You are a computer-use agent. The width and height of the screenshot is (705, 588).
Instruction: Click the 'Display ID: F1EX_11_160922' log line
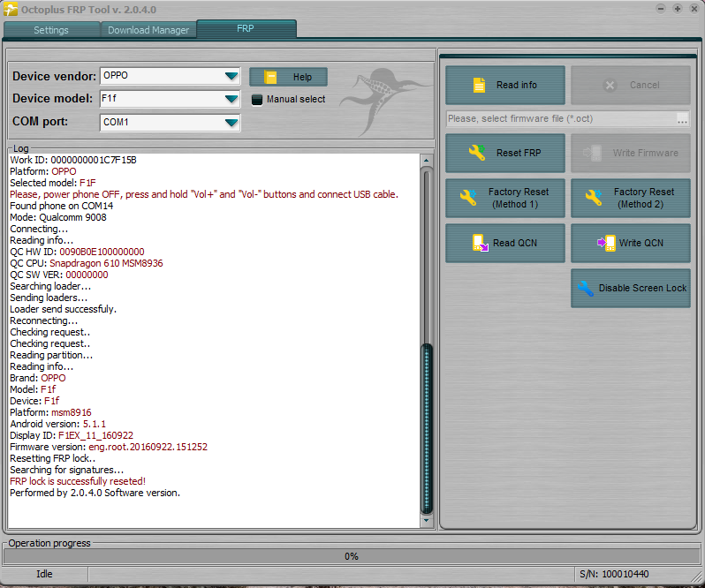point(72,435)
